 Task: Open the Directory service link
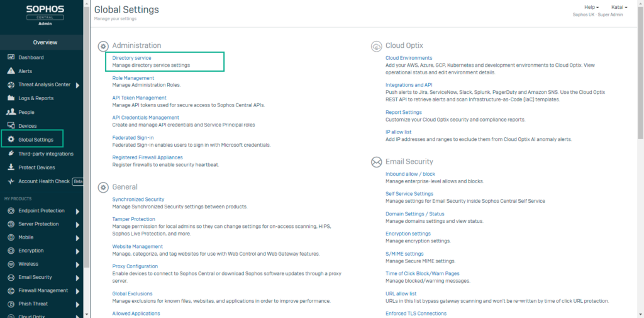[x=131, y=58]
